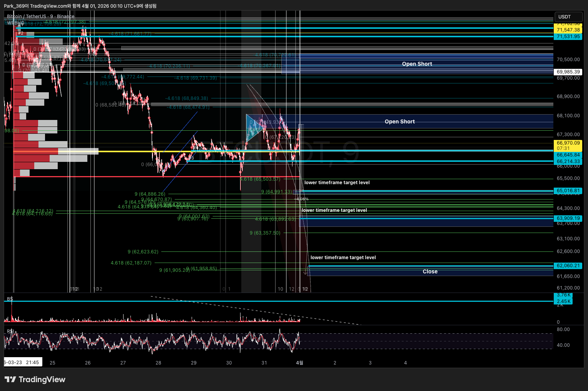Click the TradingView logo
This screenshot has width=588, height=391.
(35, 379)
